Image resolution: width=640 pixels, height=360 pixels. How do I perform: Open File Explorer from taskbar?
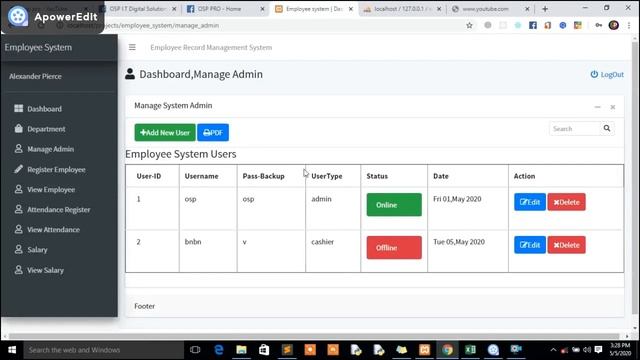tap(241, 350)
